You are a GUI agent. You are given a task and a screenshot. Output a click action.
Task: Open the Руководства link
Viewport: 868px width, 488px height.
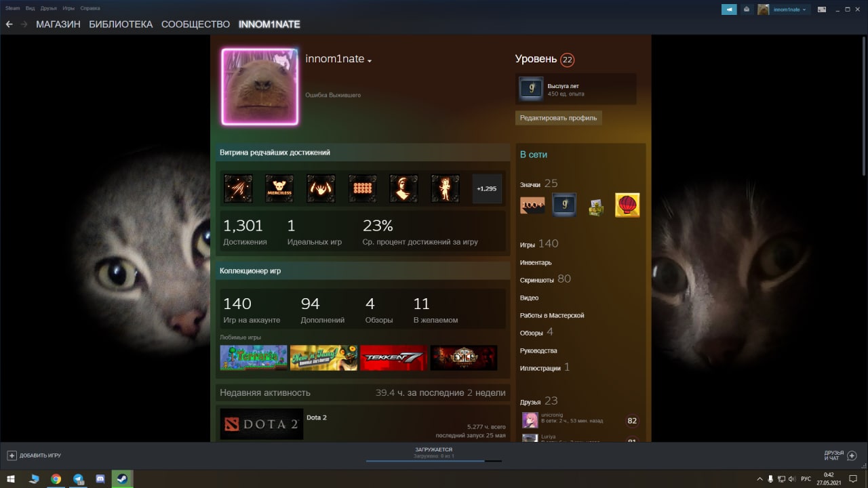click(538, 351)
